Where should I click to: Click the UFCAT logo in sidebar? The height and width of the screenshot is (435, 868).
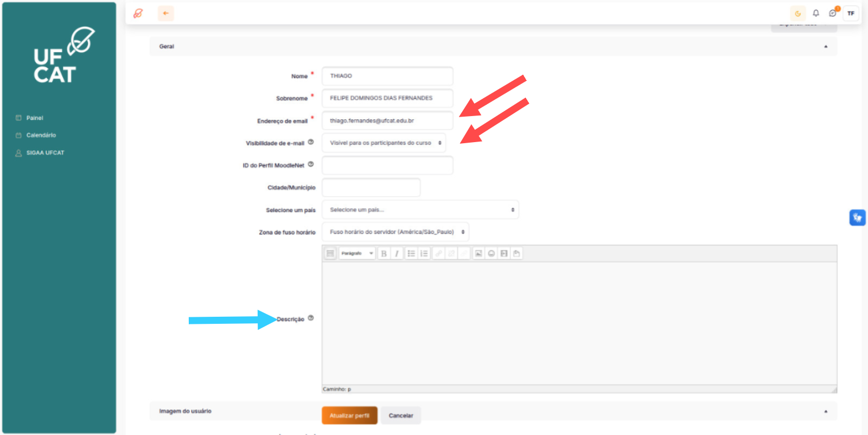pos(64,55)
